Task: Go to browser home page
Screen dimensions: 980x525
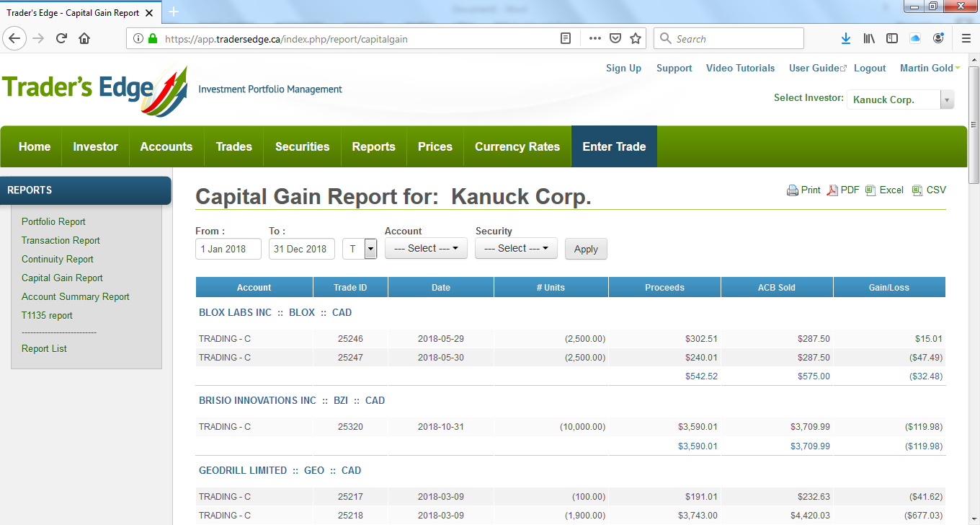Action: click(x=84, y=39)
